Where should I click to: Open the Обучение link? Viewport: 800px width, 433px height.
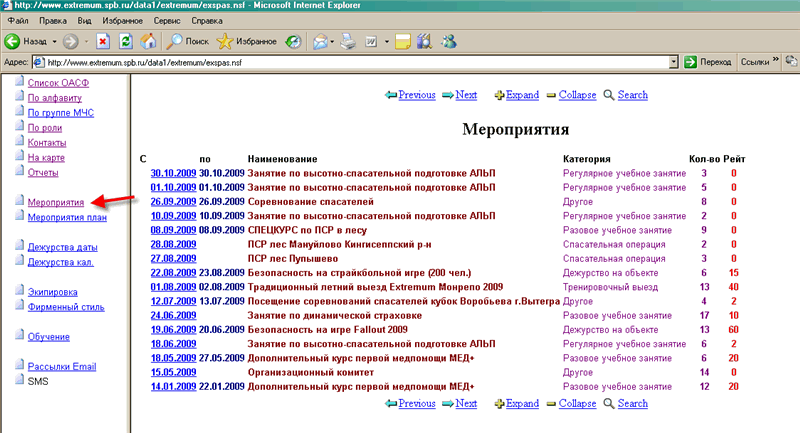click(x=48, y=337)
